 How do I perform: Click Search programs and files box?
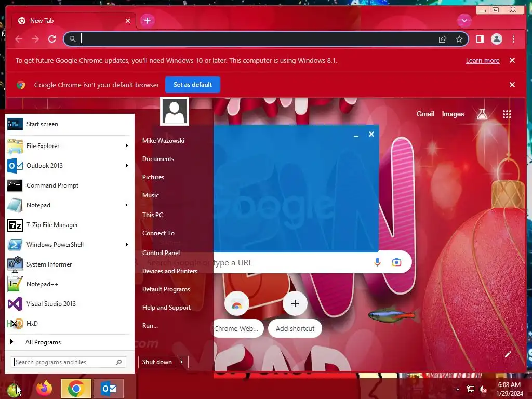coord(69,362)
